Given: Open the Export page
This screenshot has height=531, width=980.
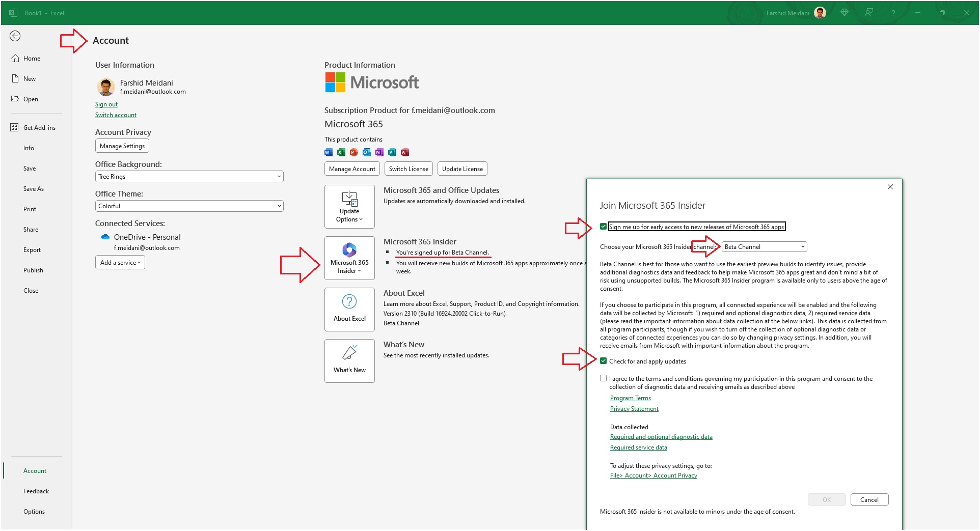Looking at the screenshot, I should 32,250.
